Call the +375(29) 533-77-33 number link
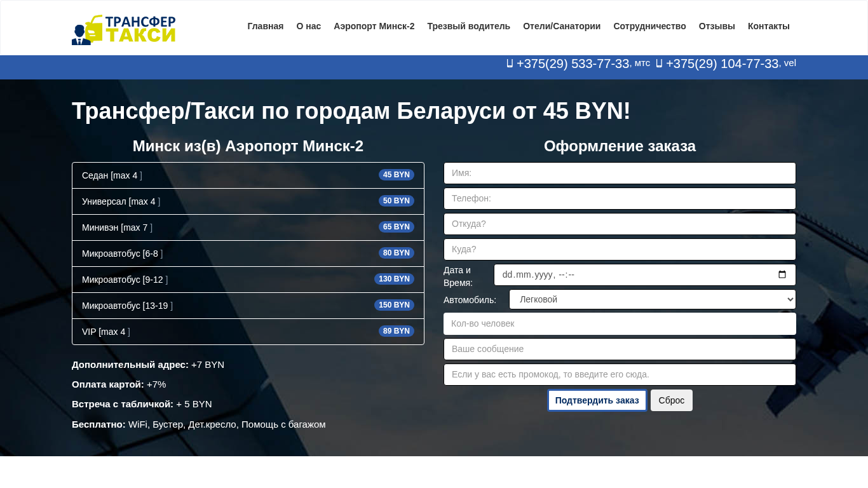The image size is (868, 488). click(573, 64)
